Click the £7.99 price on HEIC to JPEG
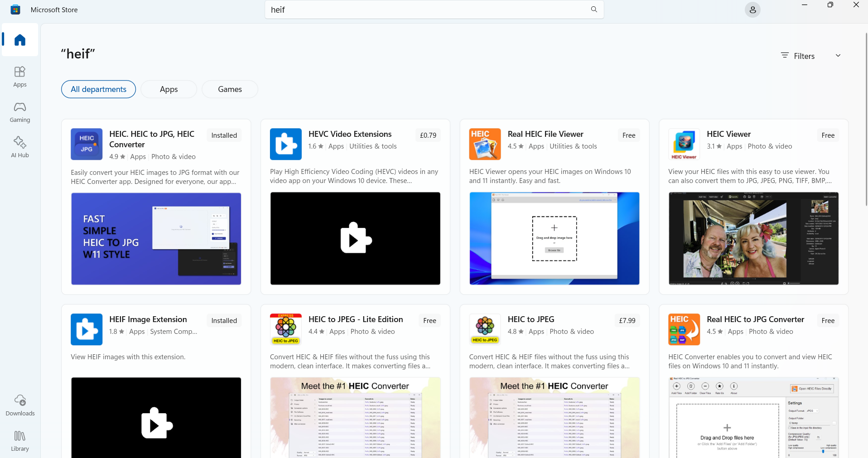Viewport: 868px width, 458px height. (627, 321)
